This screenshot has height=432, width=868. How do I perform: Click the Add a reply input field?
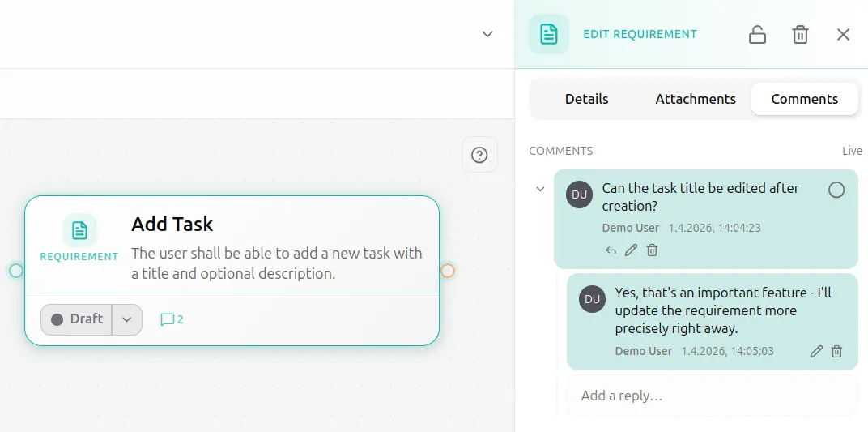712,396
